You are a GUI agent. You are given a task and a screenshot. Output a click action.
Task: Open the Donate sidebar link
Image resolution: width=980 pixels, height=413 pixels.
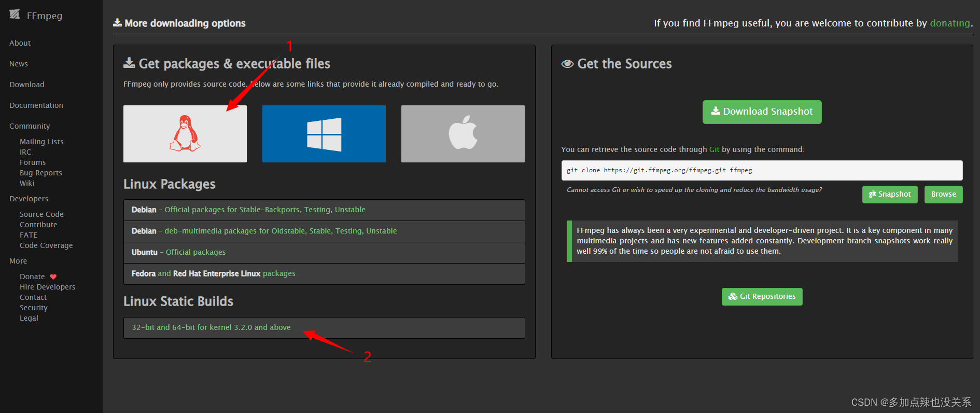(x=32, y=277)
